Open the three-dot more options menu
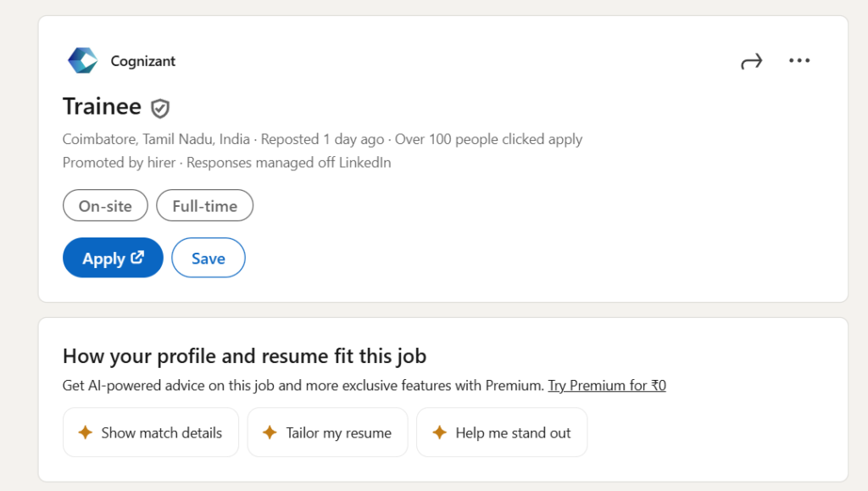868x491 pixels. point(799,61)
